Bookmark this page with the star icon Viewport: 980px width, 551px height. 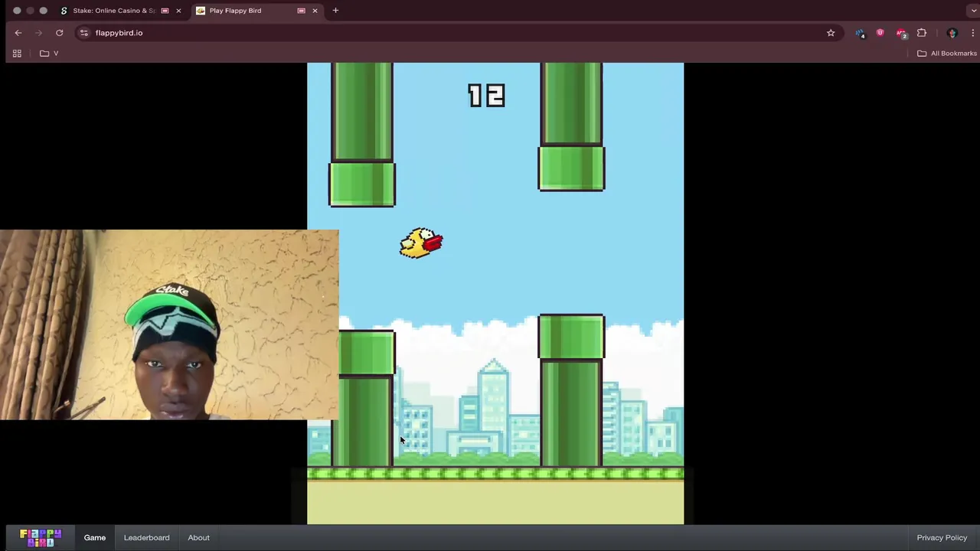[x=831, y=33]
